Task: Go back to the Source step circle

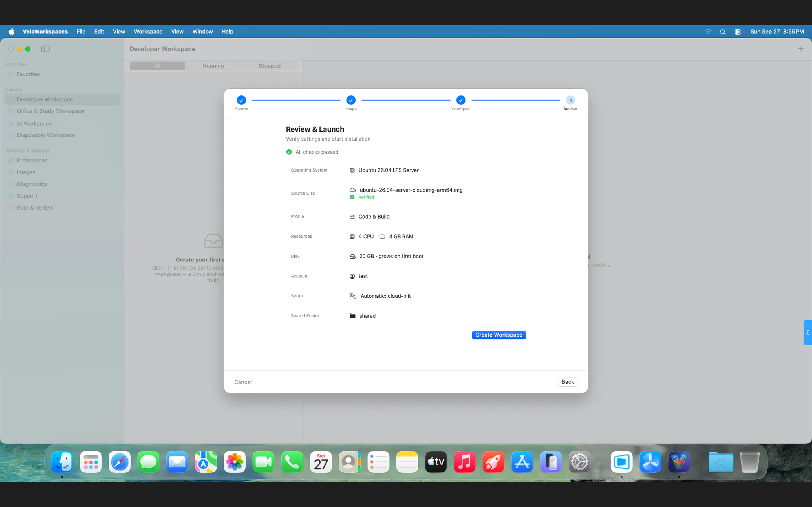Action: [x=241, y=100]
